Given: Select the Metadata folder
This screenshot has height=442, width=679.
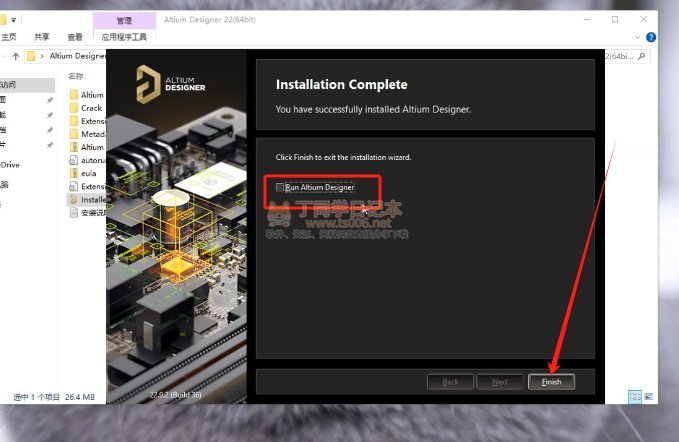Looking at the screenshot, I should click(87, 134).
